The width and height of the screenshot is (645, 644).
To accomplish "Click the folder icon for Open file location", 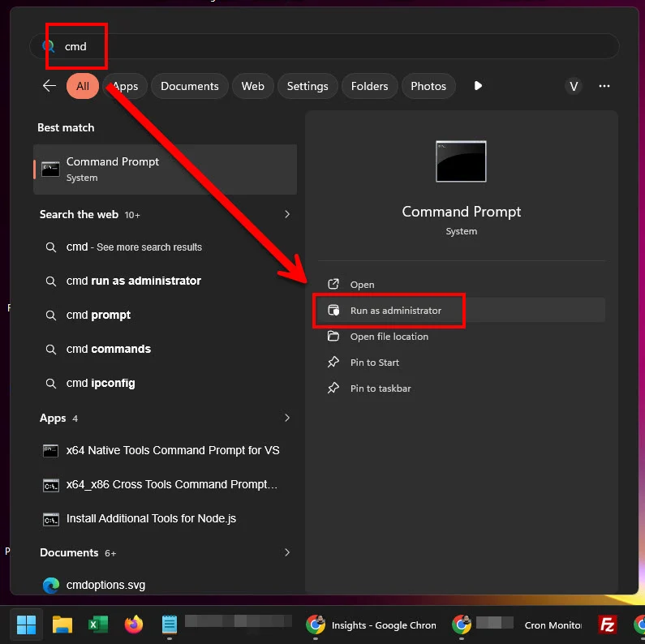I will tap(333, 336).
